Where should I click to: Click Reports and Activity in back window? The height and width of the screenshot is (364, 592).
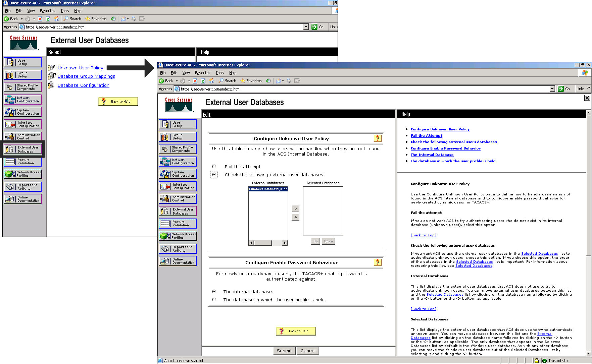point(22,187)
